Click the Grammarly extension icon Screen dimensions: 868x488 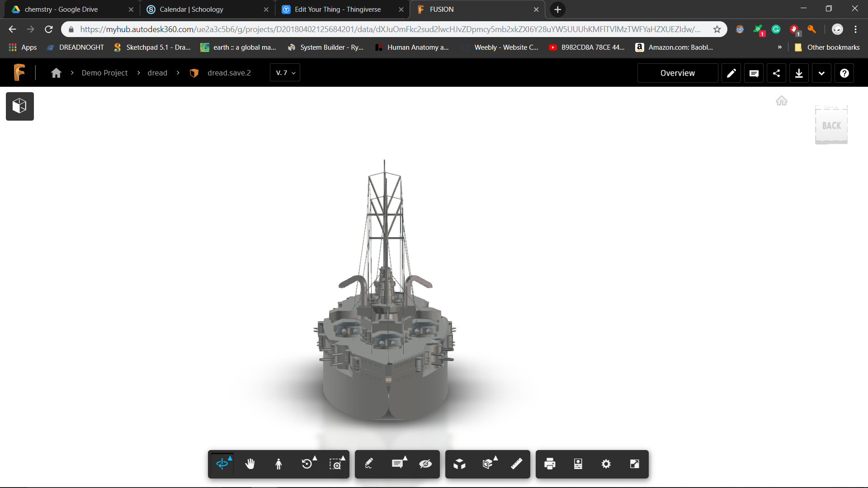pos(776,29)
